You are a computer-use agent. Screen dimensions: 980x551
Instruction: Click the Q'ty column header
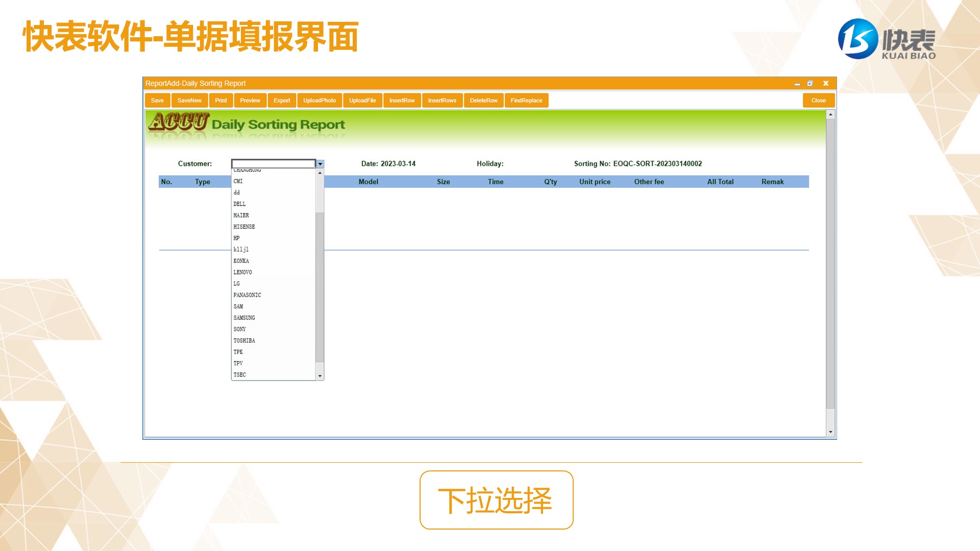(x=550, y=182)
